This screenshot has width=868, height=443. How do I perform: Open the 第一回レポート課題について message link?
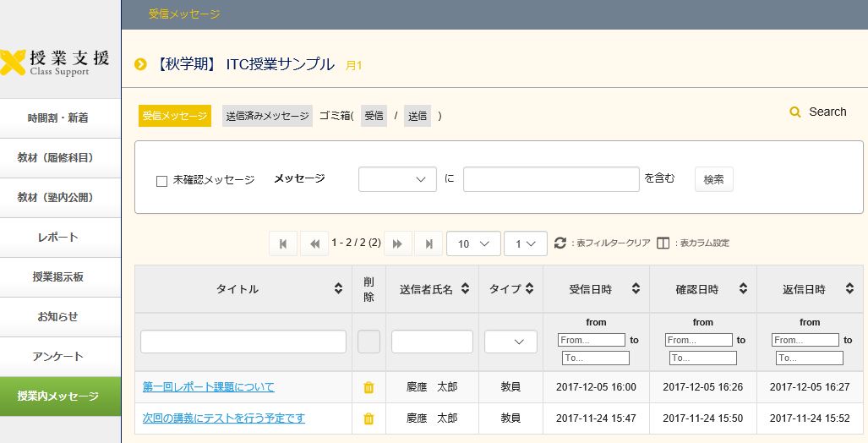point(208,387)
